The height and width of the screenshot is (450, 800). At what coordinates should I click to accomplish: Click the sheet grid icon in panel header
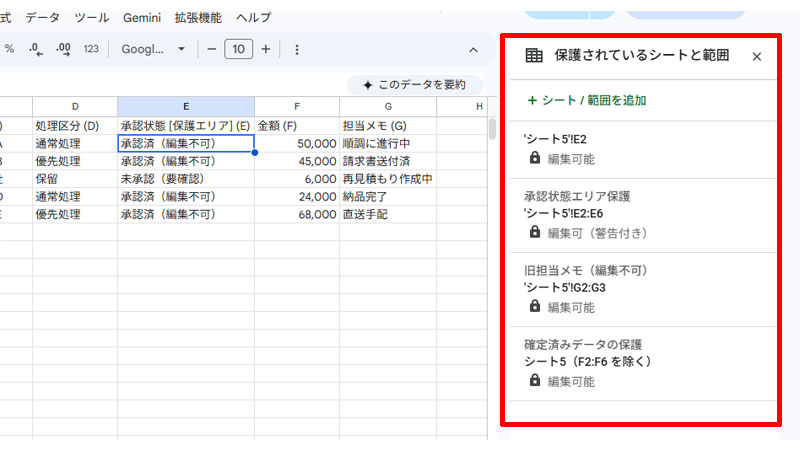coord(534,55)
